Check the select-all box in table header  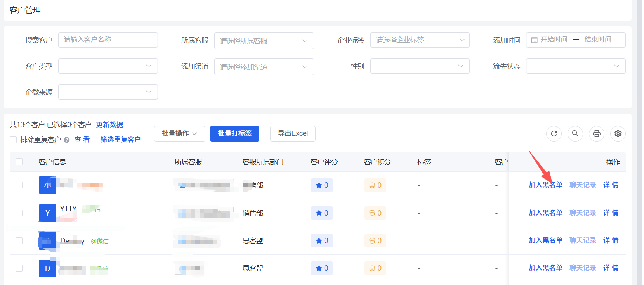tap(19, 162)
